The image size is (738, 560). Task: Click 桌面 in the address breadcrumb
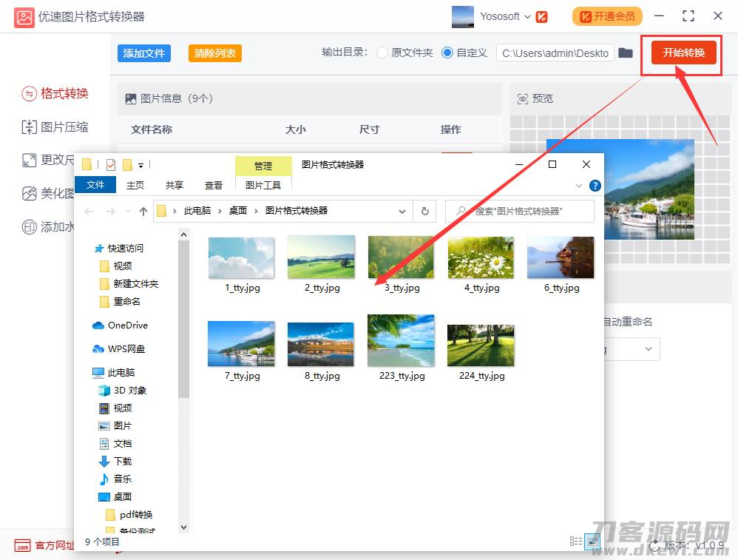[x=237, y=211]
